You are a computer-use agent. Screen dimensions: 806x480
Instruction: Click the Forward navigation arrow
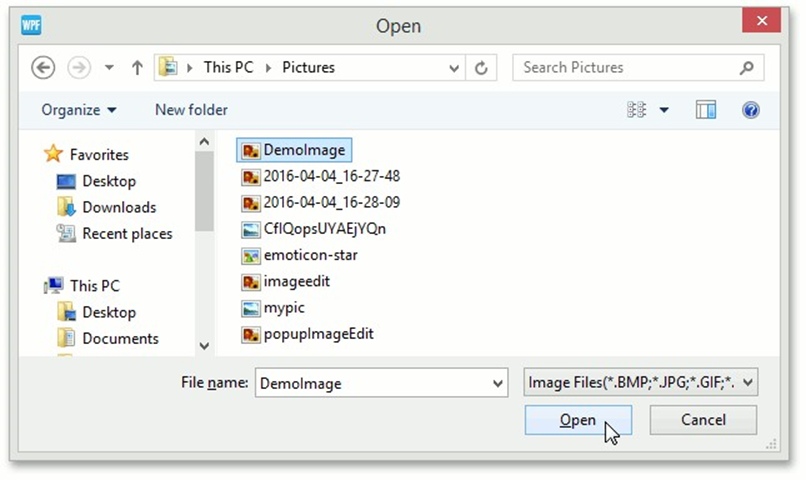79,67
